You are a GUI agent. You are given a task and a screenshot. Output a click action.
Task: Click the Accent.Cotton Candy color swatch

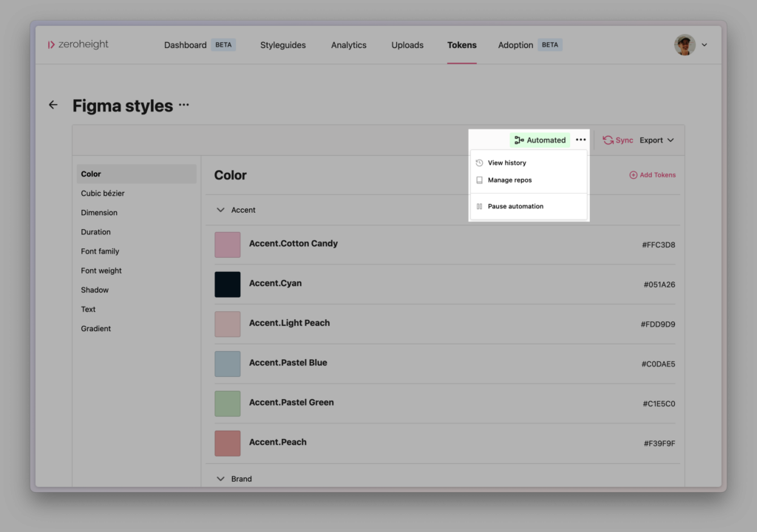click(x=228, y=245)
